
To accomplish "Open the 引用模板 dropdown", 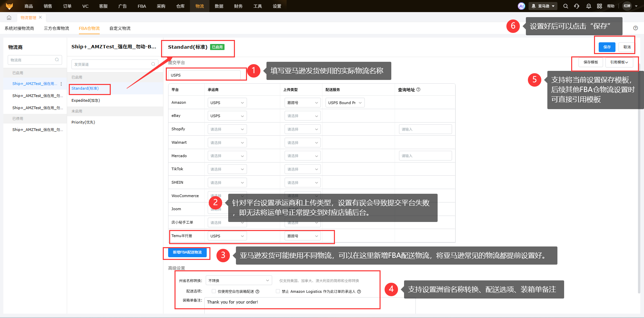I will tap(619, 62).
